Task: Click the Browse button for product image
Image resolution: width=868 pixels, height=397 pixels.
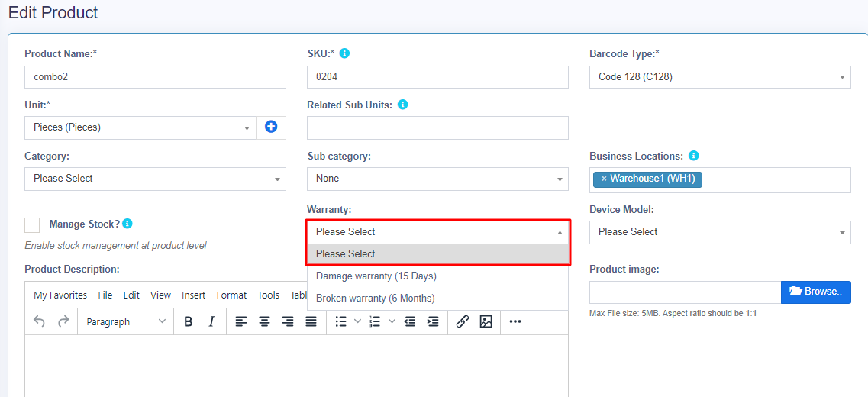Action: point(815,292)
